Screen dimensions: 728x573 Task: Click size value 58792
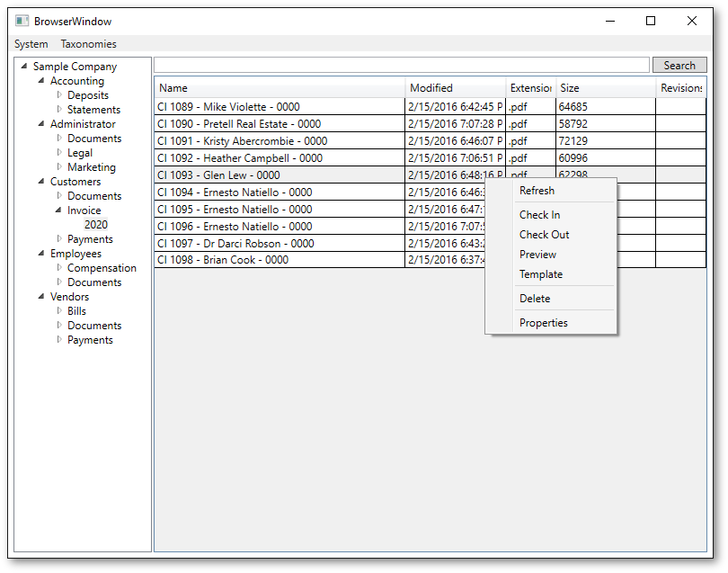[573, 124]
